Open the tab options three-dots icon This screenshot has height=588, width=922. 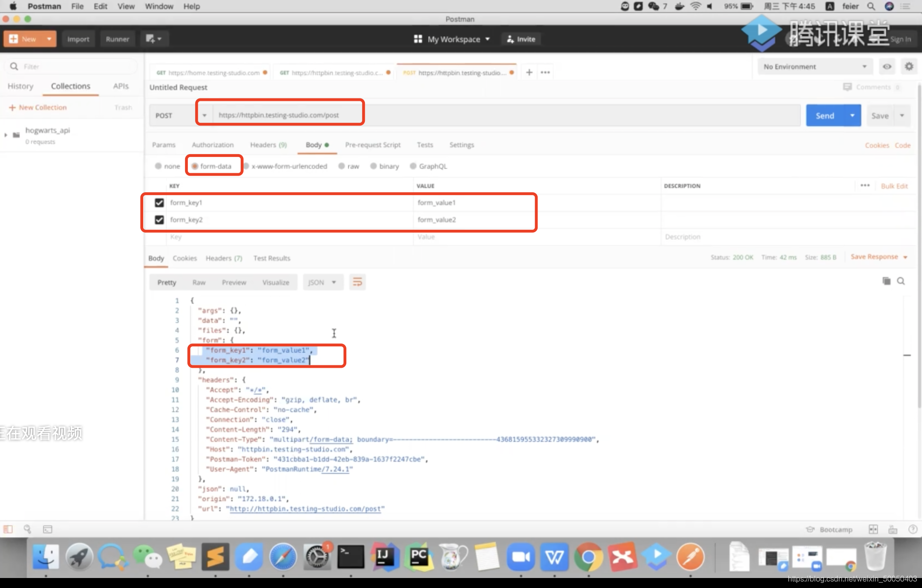tap(545, 72)
